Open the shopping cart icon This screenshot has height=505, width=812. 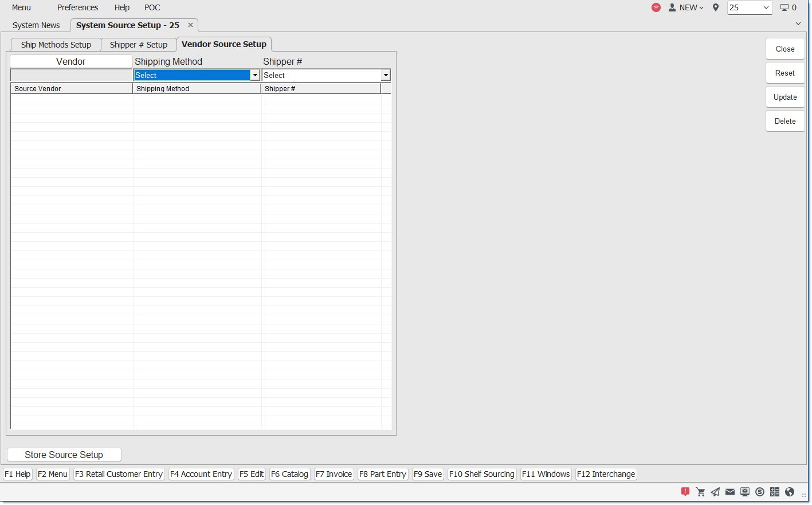(700, 492)
